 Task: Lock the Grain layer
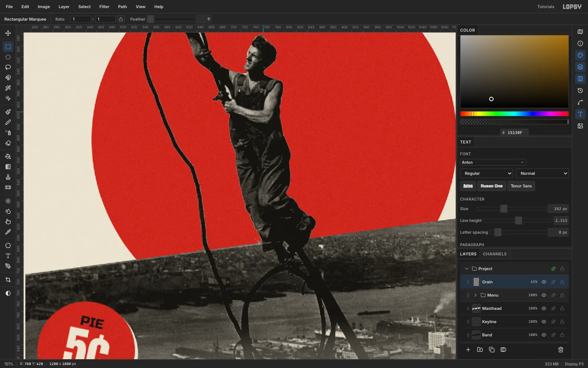tap(562, 282)
